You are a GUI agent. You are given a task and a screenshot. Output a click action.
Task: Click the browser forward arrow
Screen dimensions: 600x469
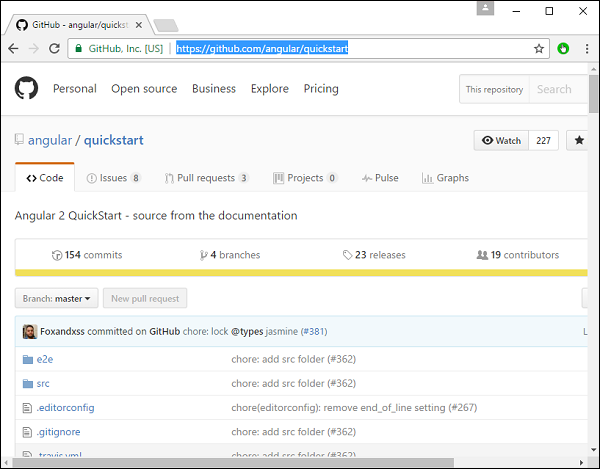[34, 49]
